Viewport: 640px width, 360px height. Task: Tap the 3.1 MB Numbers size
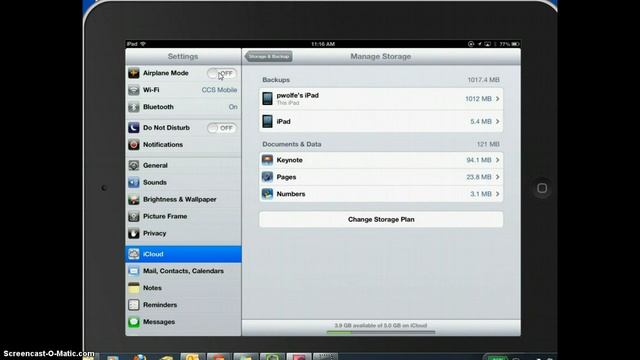pyautogui.click(x=481, y=194)
